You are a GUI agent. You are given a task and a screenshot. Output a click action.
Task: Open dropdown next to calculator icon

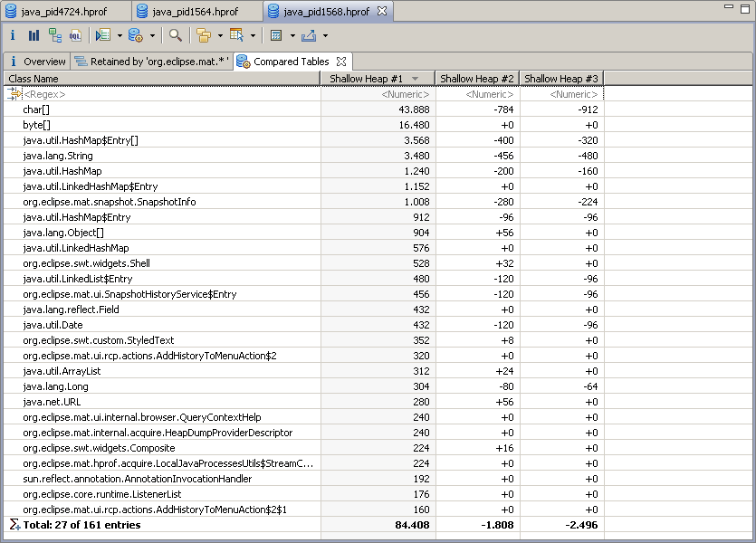click(x=292, y=35)
